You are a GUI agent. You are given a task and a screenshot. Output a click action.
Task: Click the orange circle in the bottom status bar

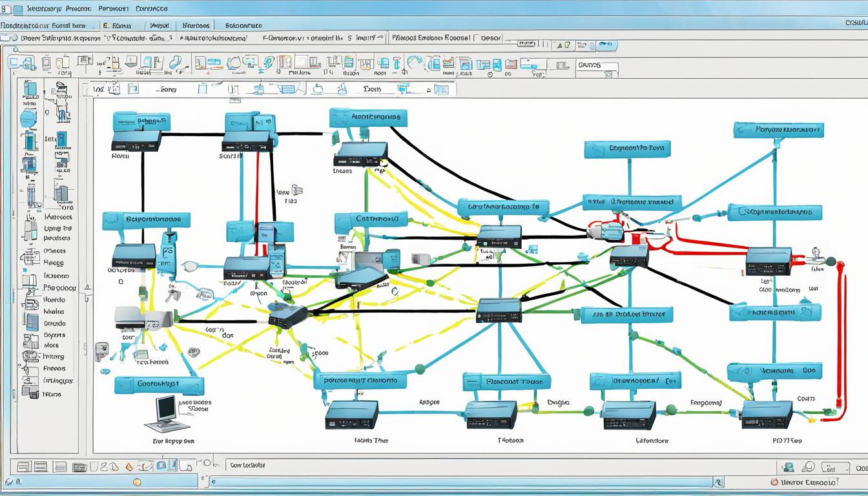pyautogui.click(x=136, y=482)
